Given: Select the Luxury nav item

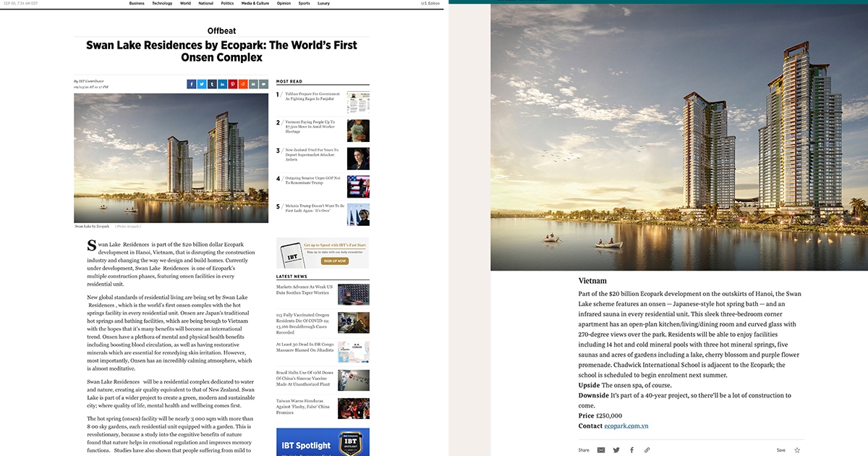Looking at the screenshot, I should (x=323, y=4).
